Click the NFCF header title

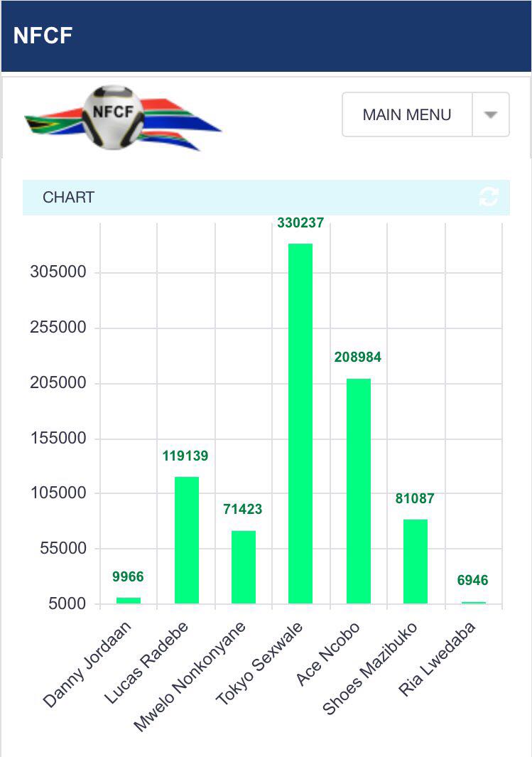click(43, 36)
